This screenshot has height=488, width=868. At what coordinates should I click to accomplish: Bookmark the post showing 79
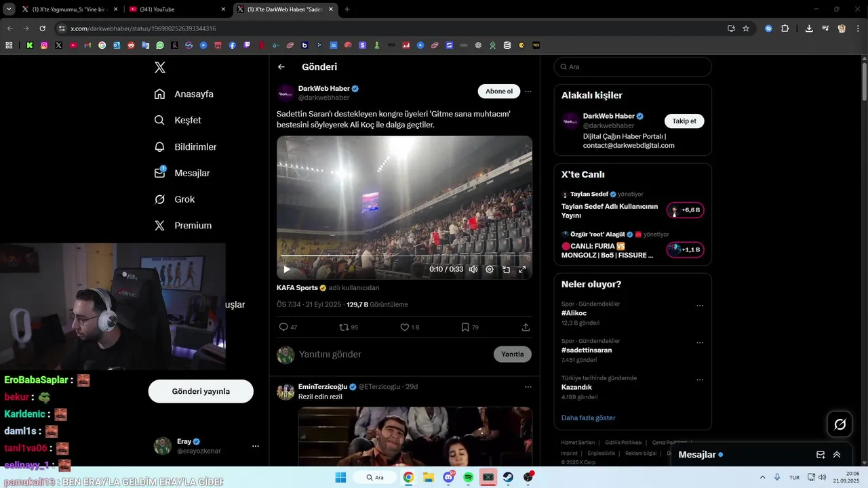point(469,327)
